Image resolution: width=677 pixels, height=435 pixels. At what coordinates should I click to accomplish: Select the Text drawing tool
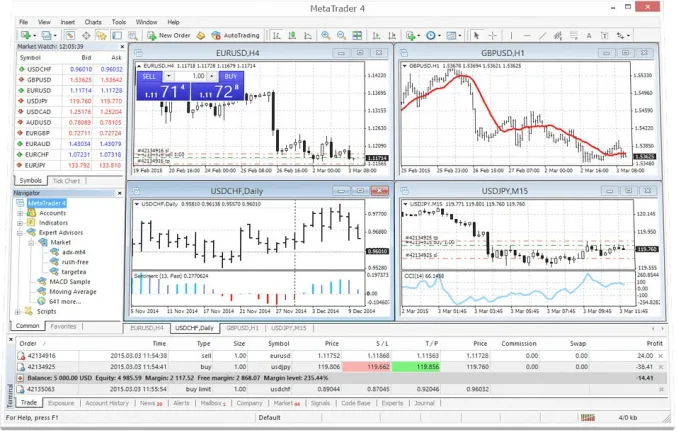coord(589,35)
